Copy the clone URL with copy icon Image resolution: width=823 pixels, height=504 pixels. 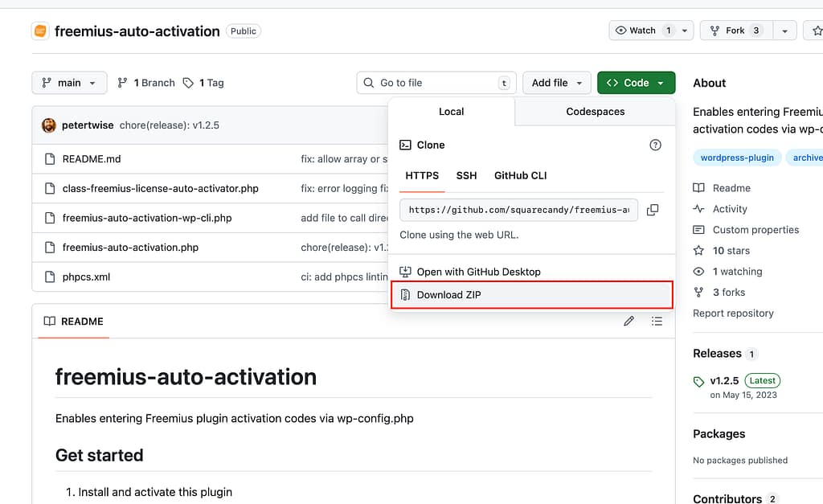tap(653, 210)
